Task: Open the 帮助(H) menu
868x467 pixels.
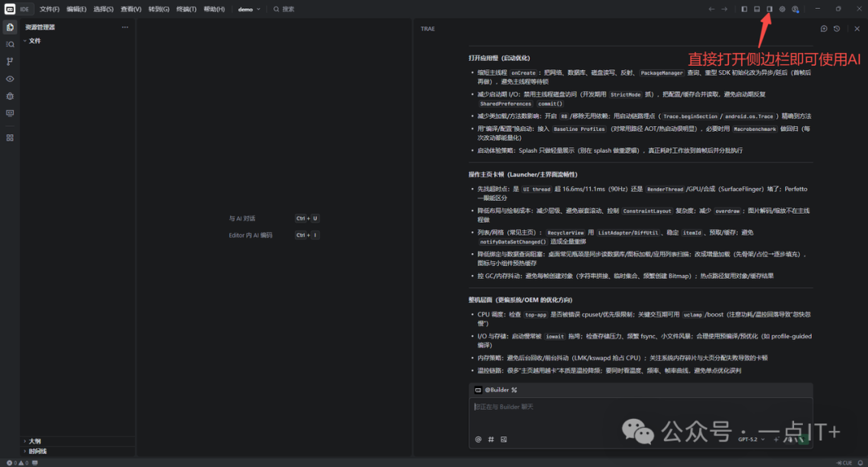Action: pyautogui.click(x=215, y=10)
